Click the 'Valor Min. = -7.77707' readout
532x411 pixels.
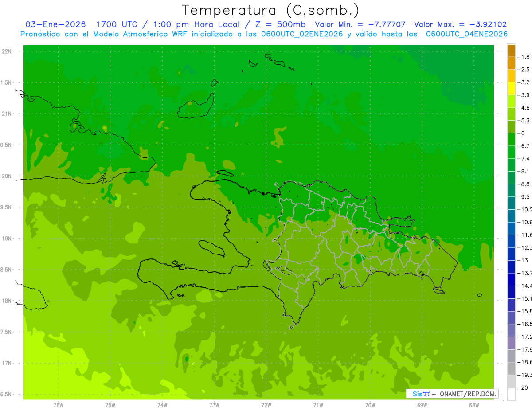coord(360,24)
